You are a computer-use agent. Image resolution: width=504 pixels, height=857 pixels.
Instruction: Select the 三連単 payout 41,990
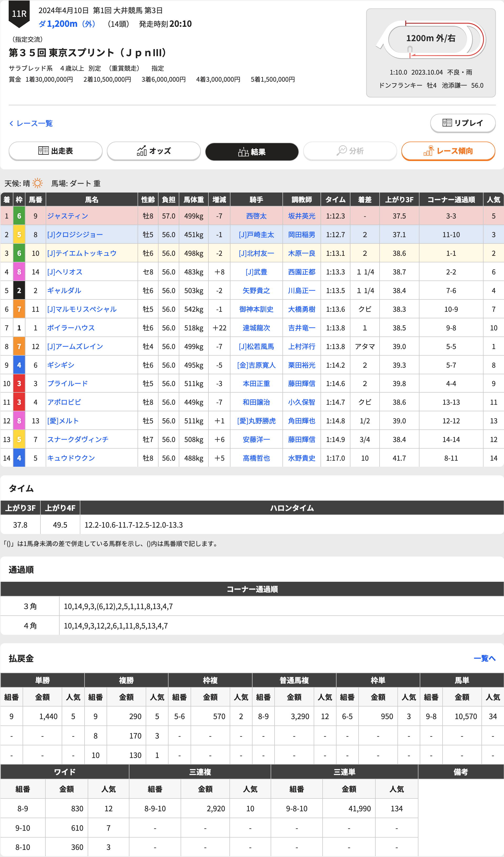pyautogui.click(x=360, y=809)
